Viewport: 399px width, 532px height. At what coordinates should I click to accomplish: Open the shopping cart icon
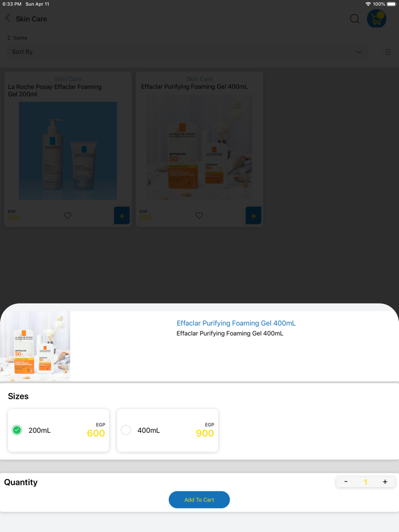click(x=376, y=19)
